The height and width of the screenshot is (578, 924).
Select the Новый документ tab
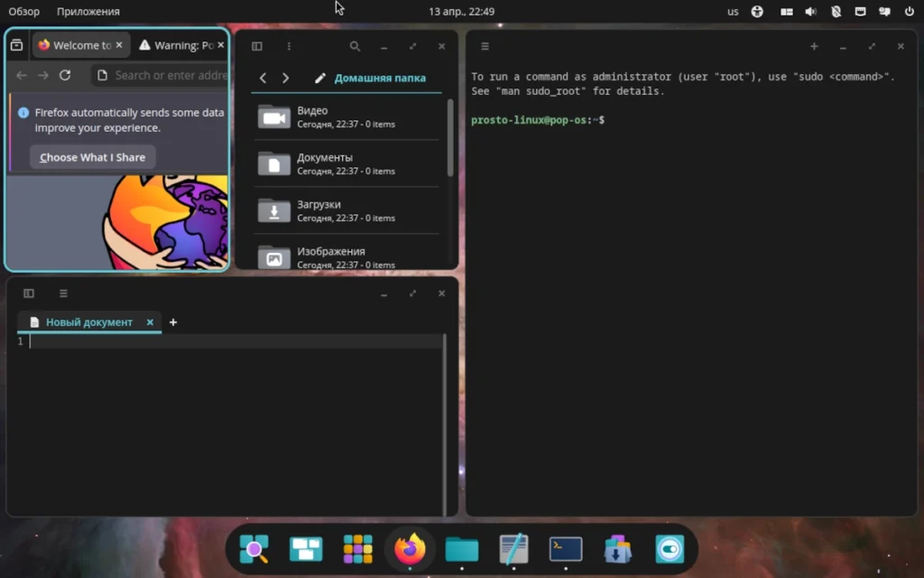coord(89,322)
